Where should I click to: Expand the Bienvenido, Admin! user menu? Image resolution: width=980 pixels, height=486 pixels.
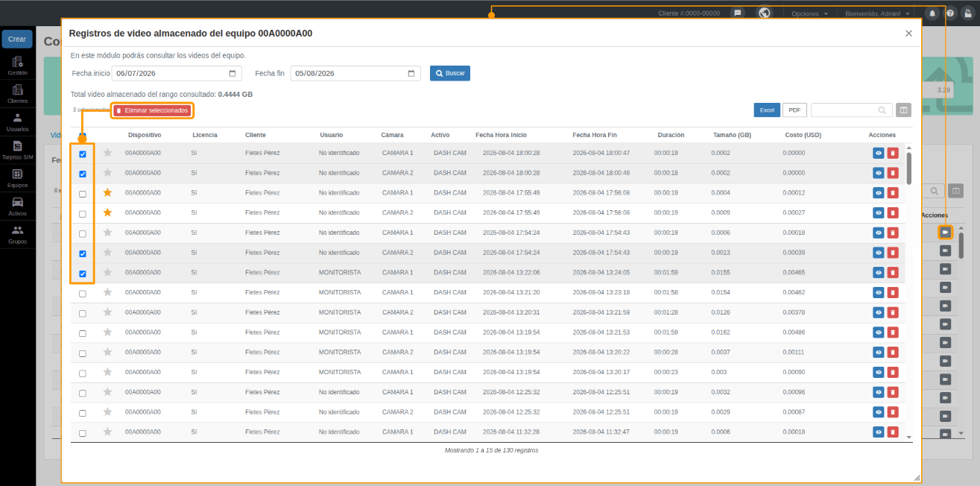pos(878,13)
